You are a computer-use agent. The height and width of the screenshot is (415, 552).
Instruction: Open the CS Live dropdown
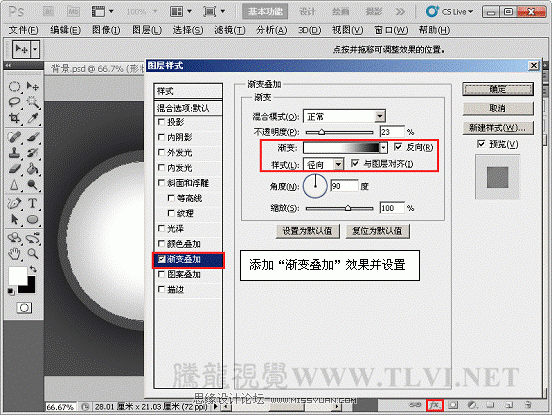pos(450,12)
